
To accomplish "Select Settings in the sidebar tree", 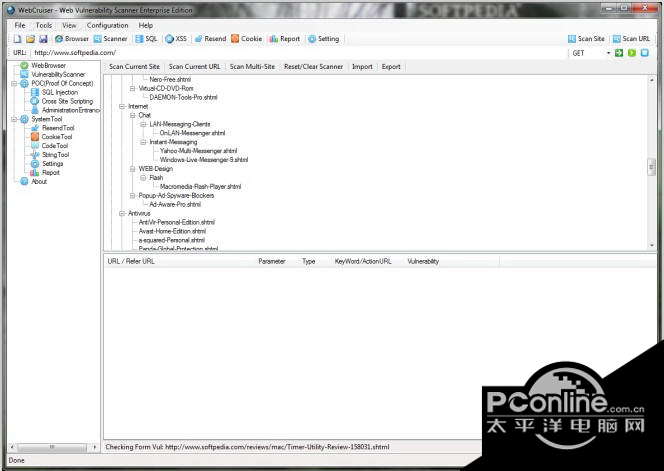I will point(53,163).
